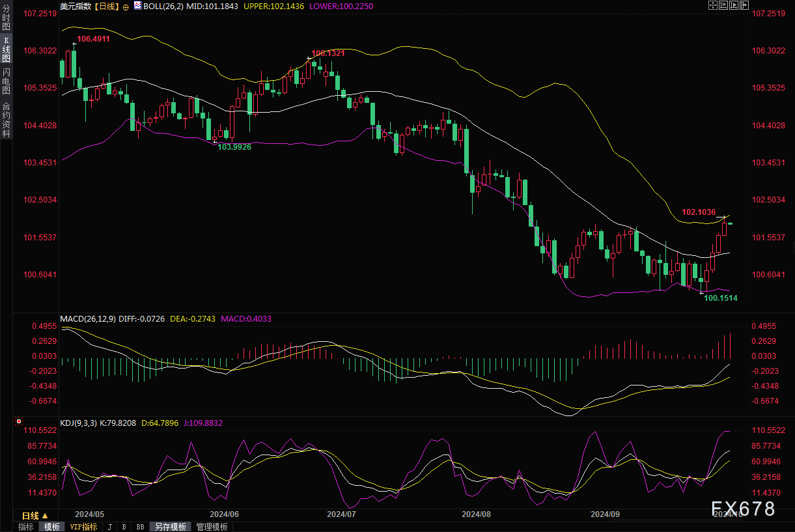Click the circled plus icon beside 日线 title
This screenshot has height=532, width=795.
click(x=125, y=6)
